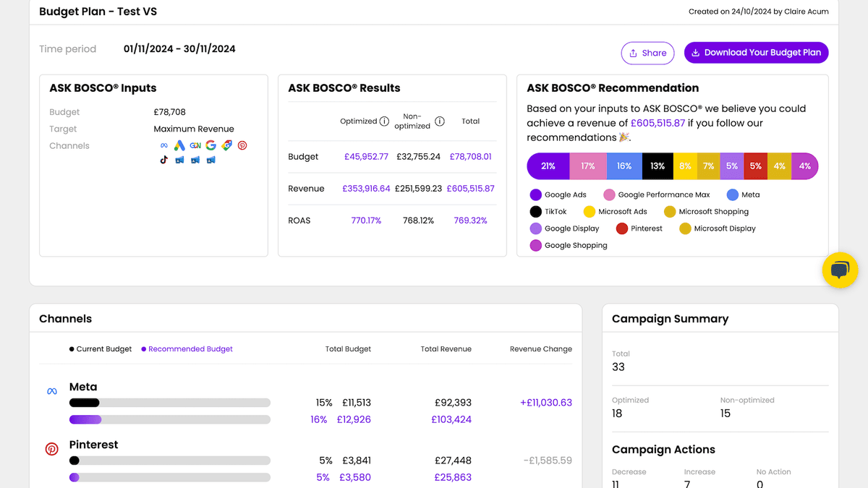
Task: Click the 01/11/2024 - 30/11/2024 time period
Action: click(x=178, y=48)
